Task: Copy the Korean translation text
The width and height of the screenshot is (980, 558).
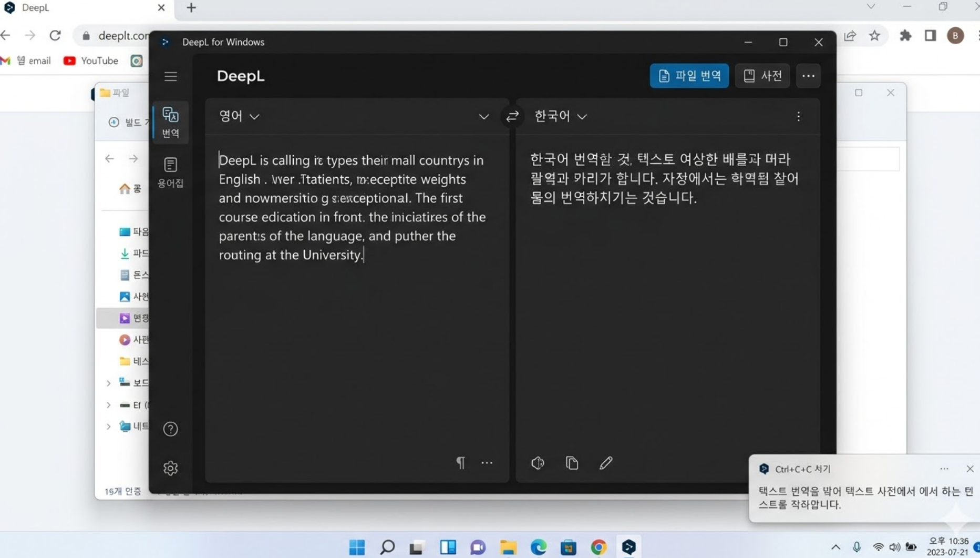Action: (x=572, y=463)
